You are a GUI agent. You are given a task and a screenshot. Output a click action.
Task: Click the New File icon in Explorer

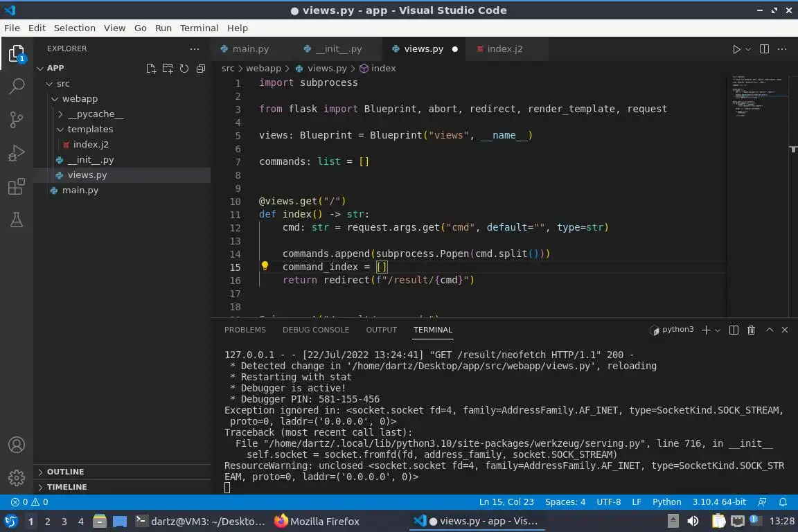[151, 68]
